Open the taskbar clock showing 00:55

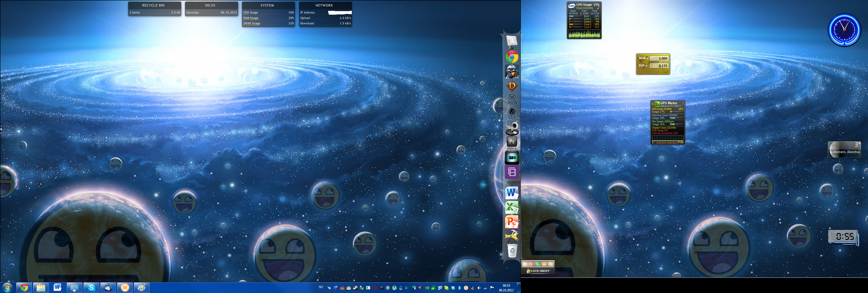[506, 288]
